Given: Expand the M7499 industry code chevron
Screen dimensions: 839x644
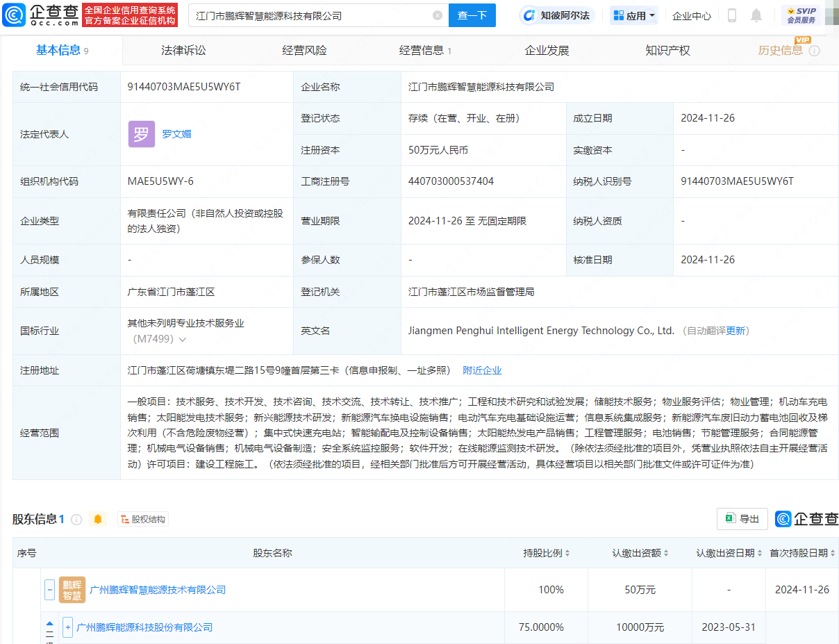Looking at the screenshot, I should point(183,340).
